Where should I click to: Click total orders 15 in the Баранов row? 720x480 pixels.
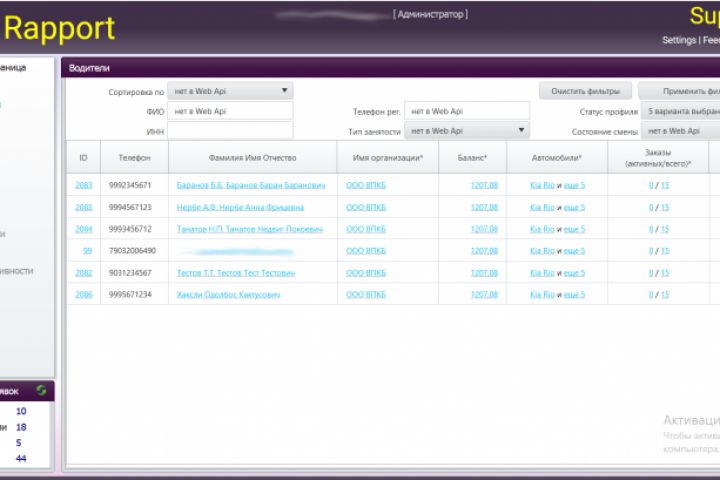665,185
